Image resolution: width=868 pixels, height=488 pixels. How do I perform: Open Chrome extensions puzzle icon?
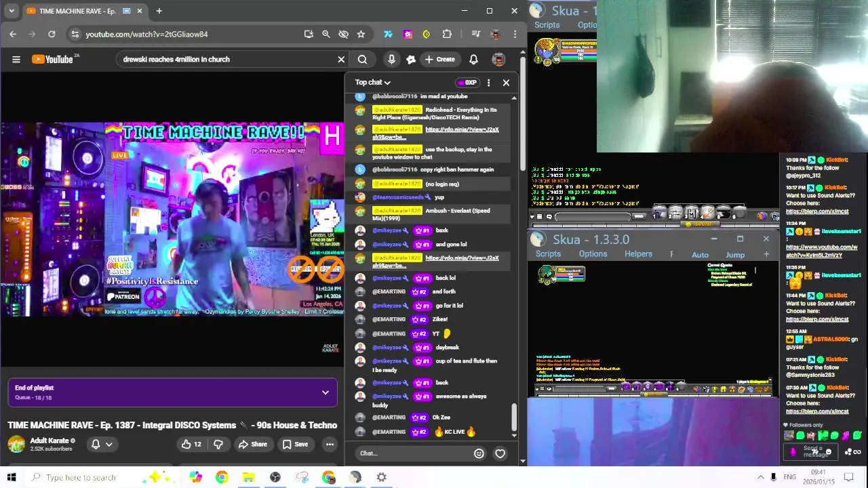point(447,34)
